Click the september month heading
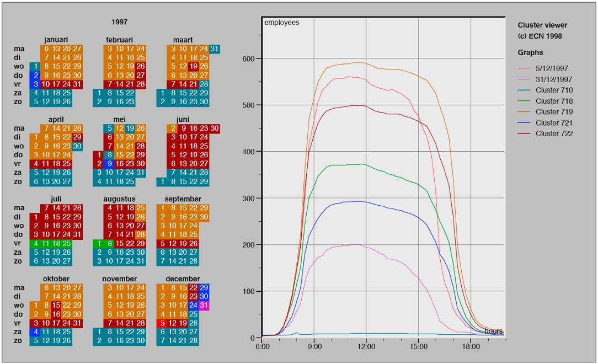The height and width of the screenshot is (364, 598). tap(183, 199)
